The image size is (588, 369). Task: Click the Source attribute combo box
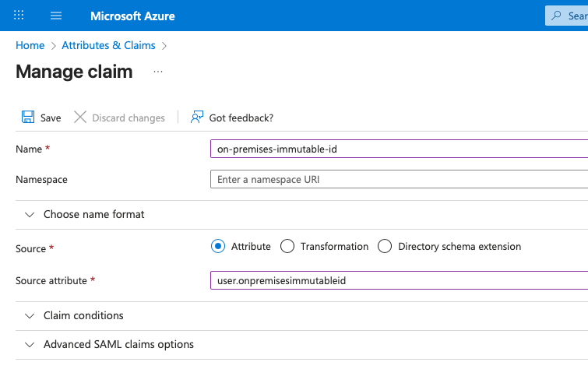pyautogui.click(x=397, y=280)
